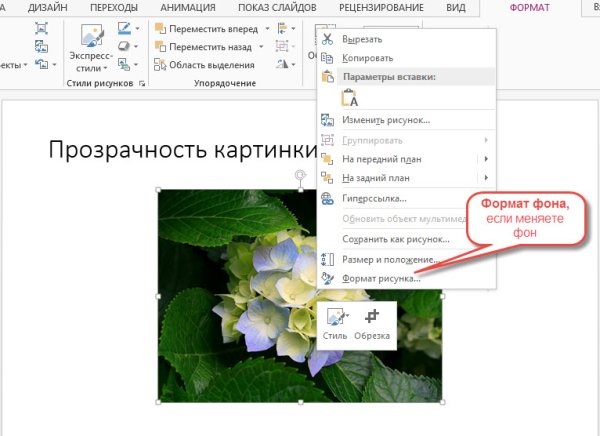Click the scissors icon next to Вырезать
The image size is (600, 436).
(327, 39)
